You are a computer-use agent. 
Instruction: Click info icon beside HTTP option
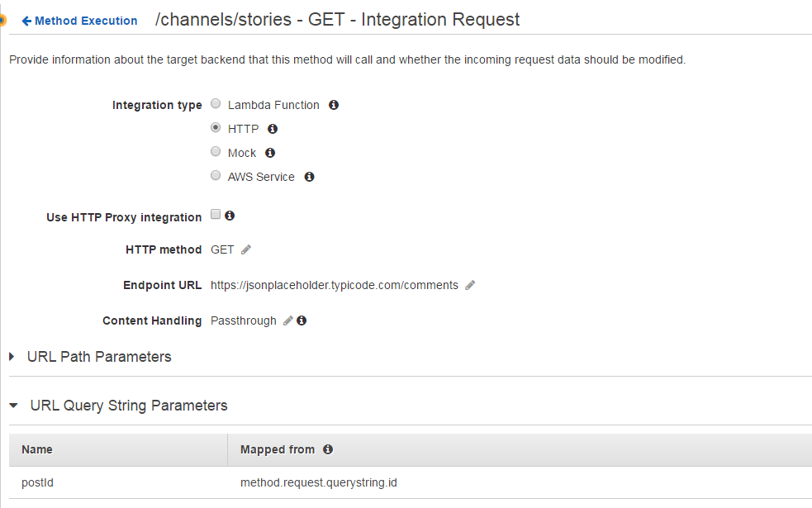pyautogui.click(x=273, y=129)
